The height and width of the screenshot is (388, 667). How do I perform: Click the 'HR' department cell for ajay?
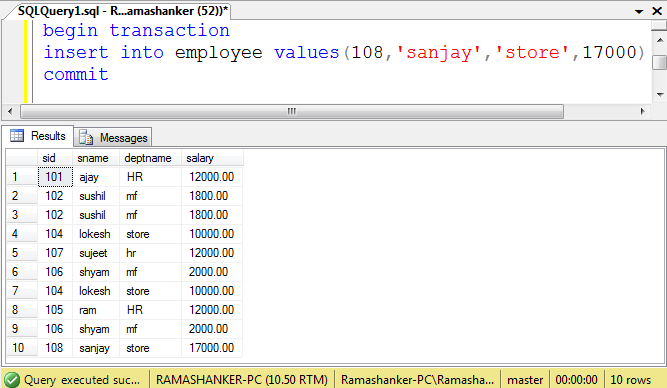click(150, 177)
